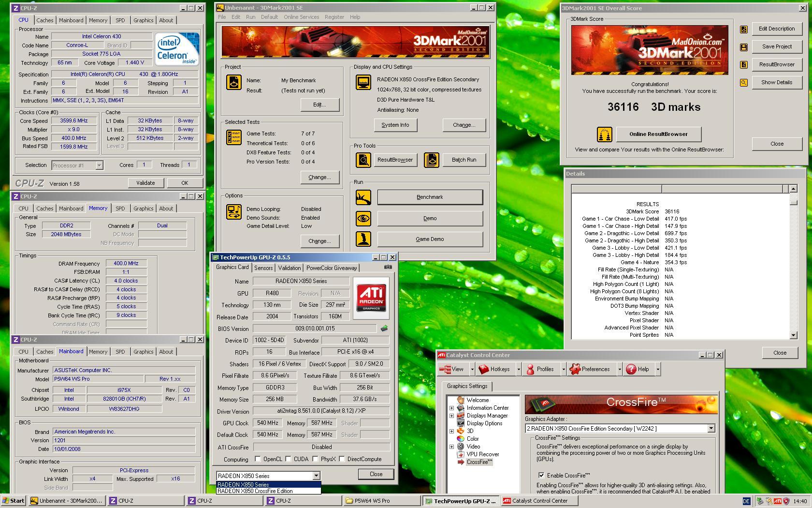Switch to the Catalyst Control Center taskbar button
Image resolution: width=812 pixels, height=508 pixels.
point(540,501)
